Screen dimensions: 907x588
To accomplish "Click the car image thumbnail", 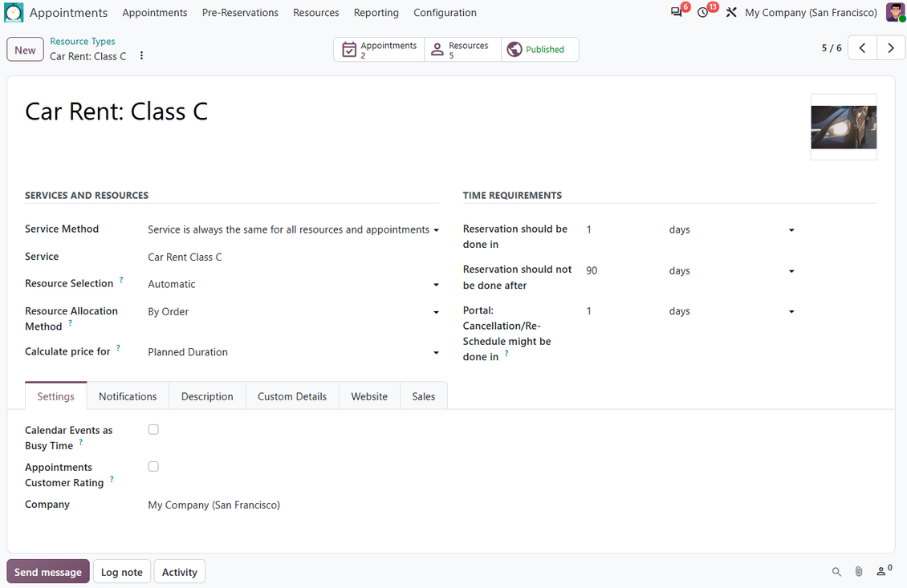I will tap(844, 128).
